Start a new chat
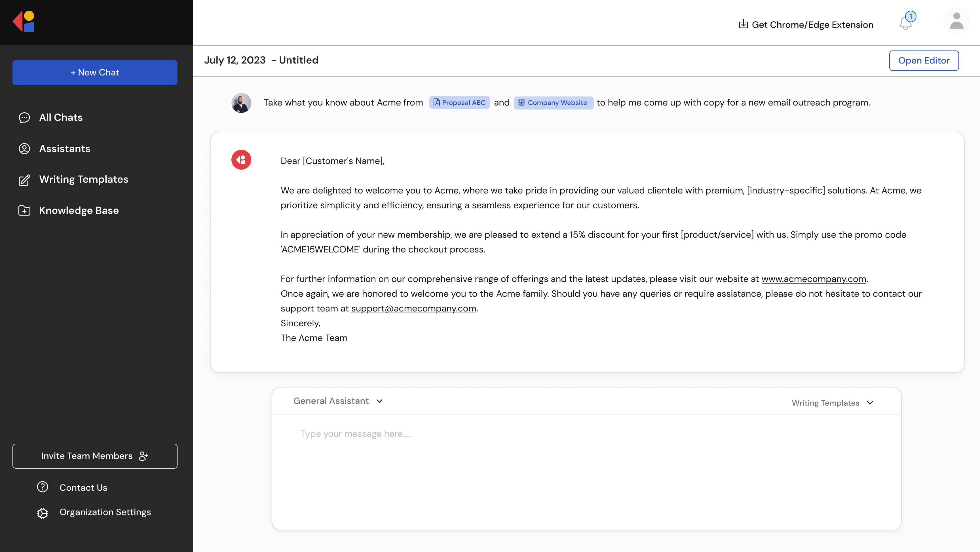 click(x=95, y=72)
